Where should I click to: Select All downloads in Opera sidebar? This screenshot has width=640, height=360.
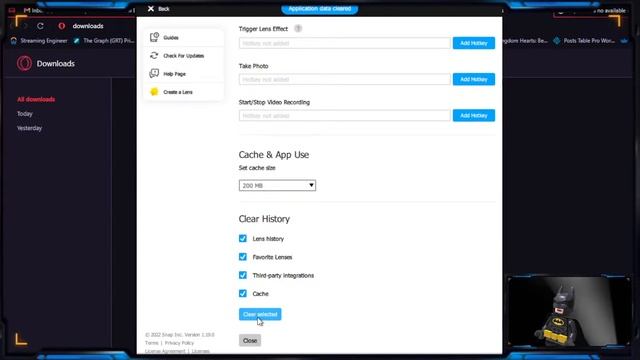(36, 99)
